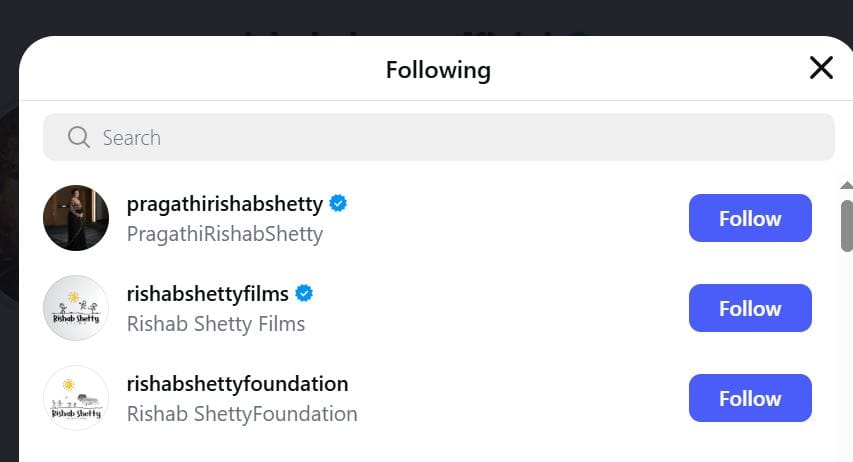Click the magnifying glass search icon

(x=79, y=137)
